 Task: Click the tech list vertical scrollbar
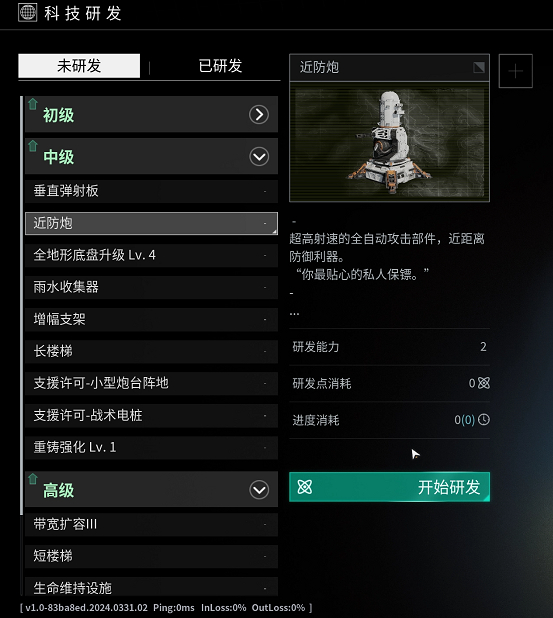pos(21,305)
